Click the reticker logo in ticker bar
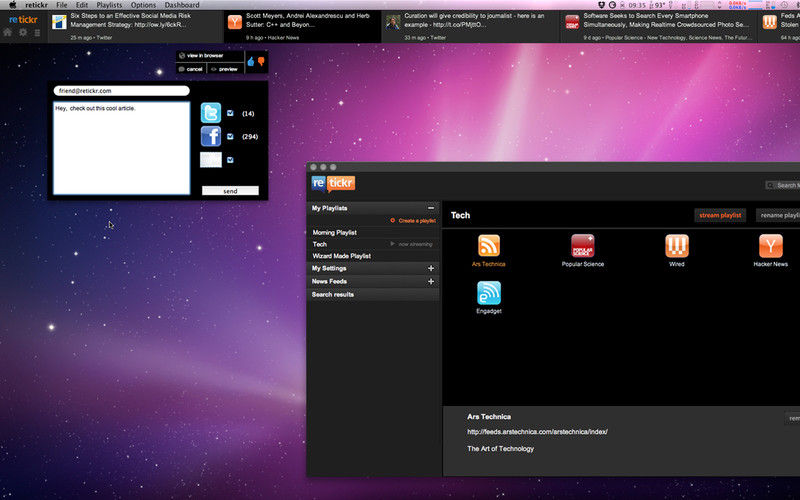 23,20
